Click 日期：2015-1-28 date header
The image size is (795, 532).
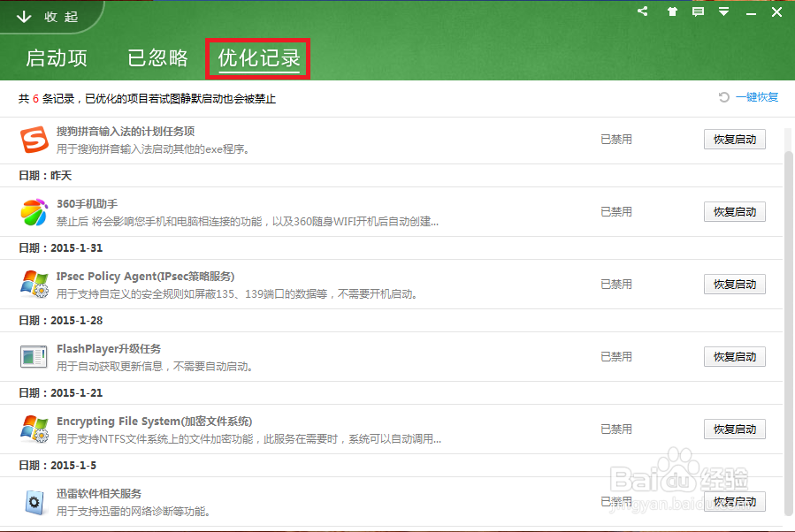[x=60, y=320]
